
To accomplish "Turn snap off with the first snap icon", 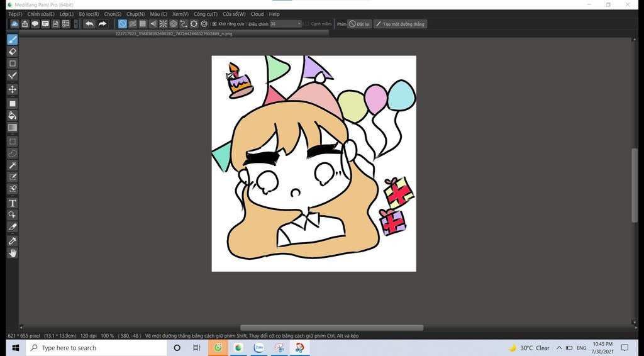I will pyautogui.click(x=123, y=24).
